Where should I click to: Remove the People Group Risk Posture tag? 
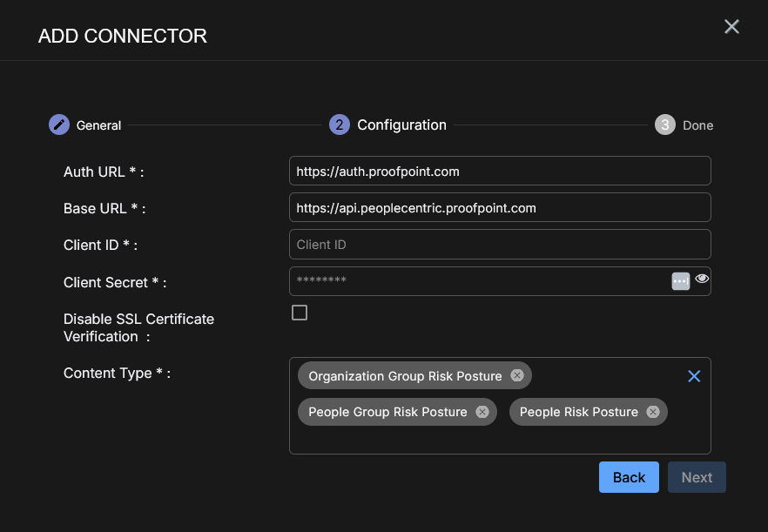482,412
